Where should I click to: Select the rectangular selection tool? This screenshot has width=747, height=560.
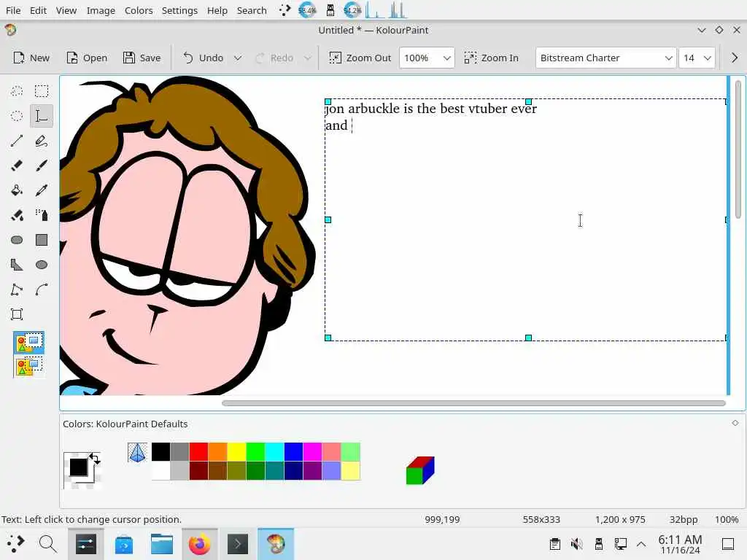pos(42,91)
